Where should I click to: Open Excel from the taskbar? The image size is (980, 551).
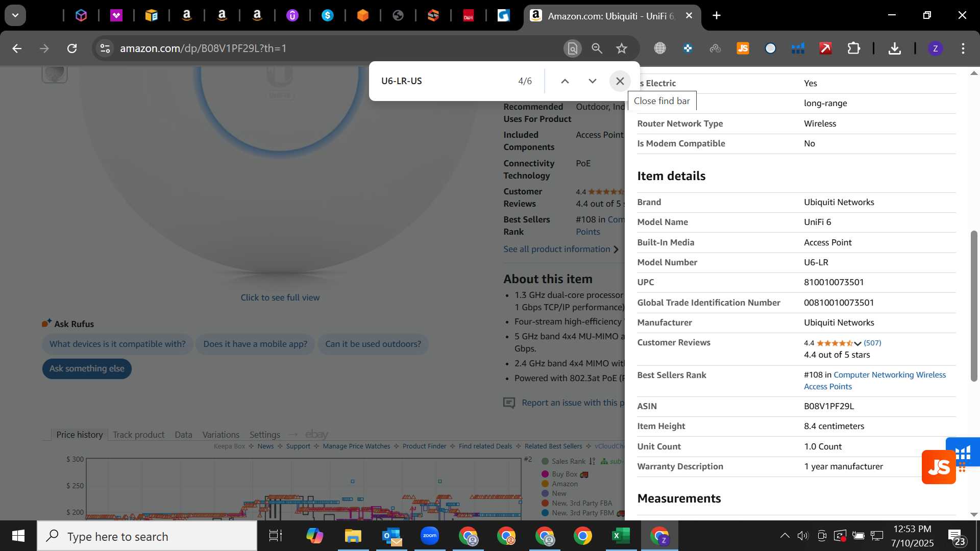click(x=621, y=536)
